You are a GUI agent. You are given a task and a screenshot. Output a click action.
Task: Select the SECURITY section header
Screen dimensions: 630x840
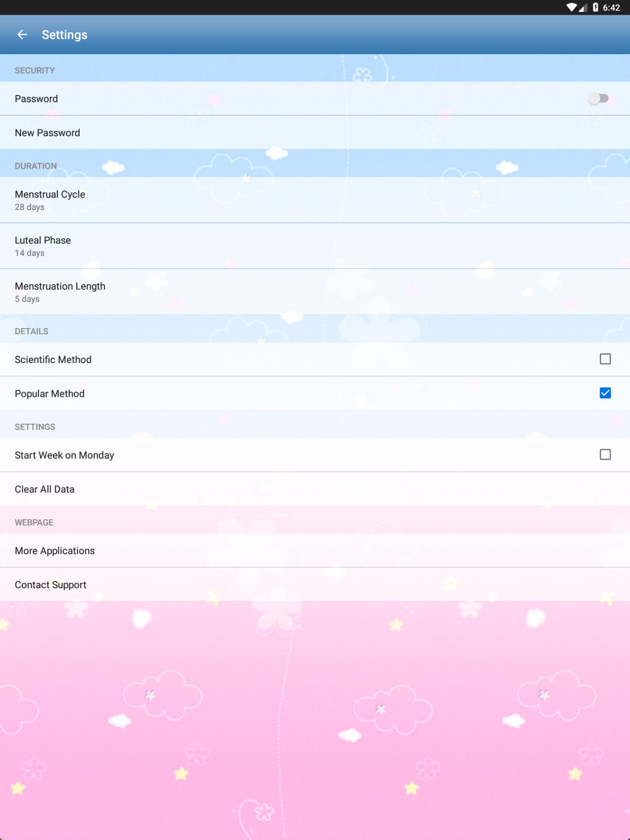(35, 70)
